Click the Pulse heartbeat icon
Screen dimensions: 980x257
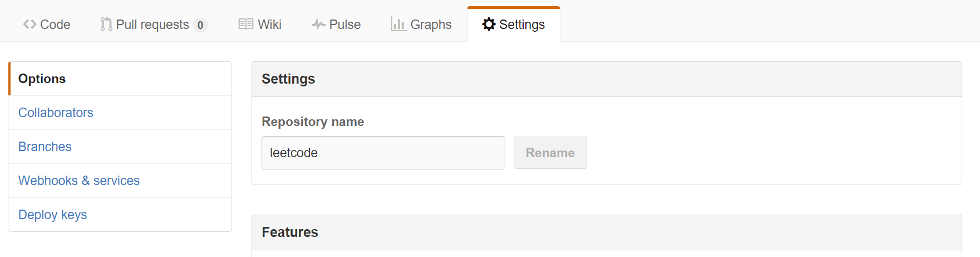pyautogui.click(x=318, y=25)
